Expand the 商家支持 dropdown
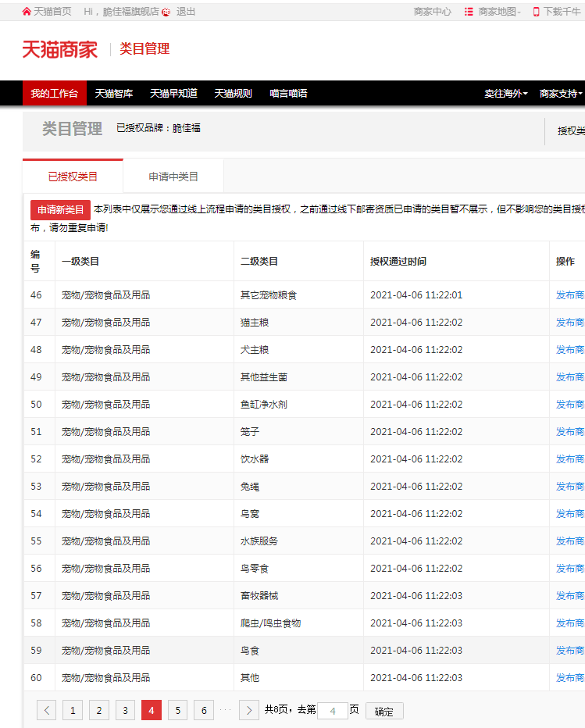 pyautogui.click(x=561, y=93)
